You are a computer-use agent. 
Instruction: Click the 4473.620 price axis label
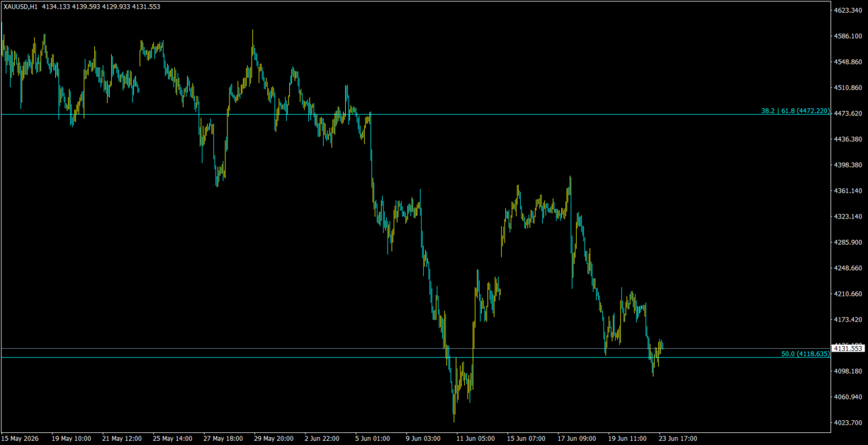tap(848, 114)
